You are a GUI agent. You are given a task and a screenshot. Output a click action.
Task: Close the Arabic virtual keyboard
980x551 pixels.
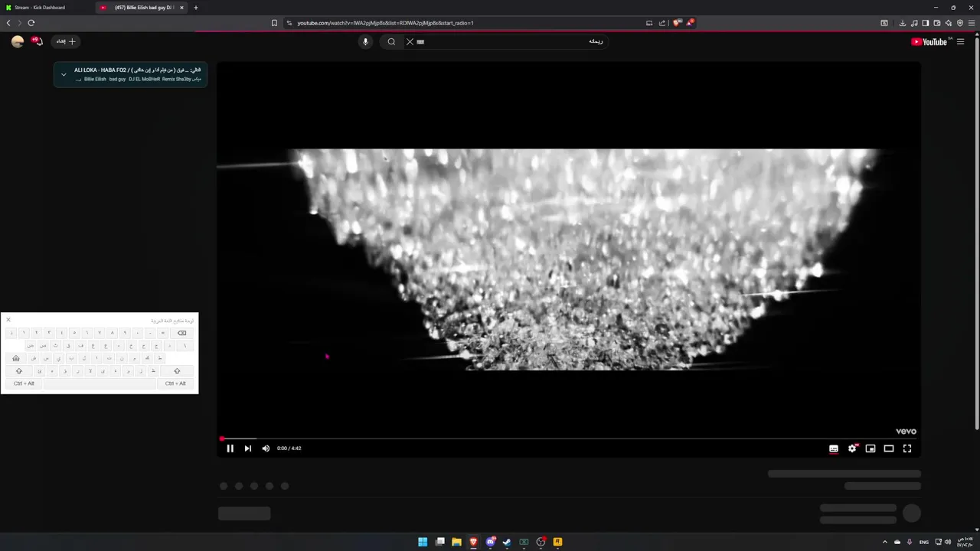8,320
